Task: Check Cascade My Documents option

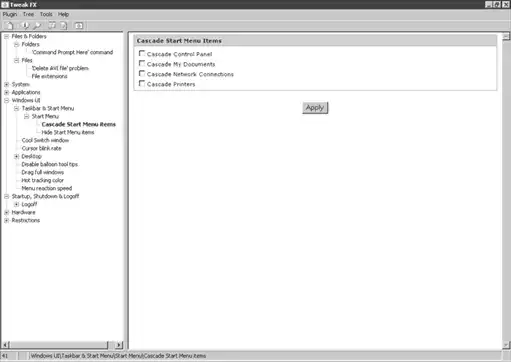Action: click(x=142, y=63)
